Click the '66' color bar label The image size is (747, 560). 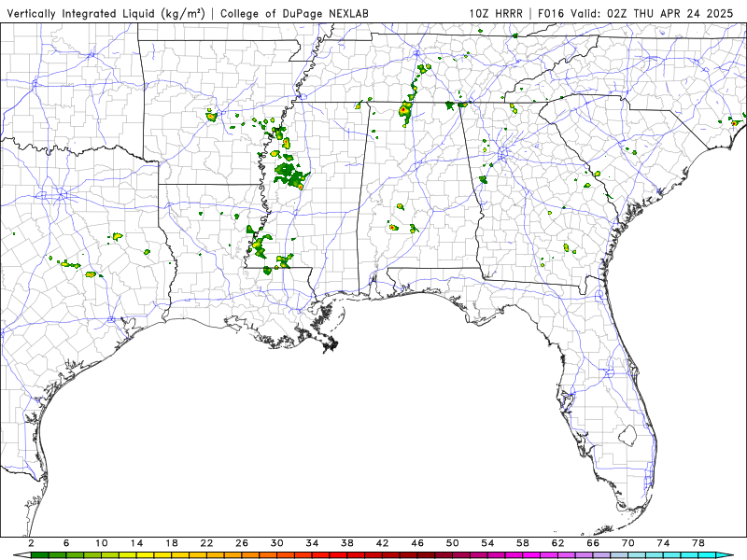[593, 543]
